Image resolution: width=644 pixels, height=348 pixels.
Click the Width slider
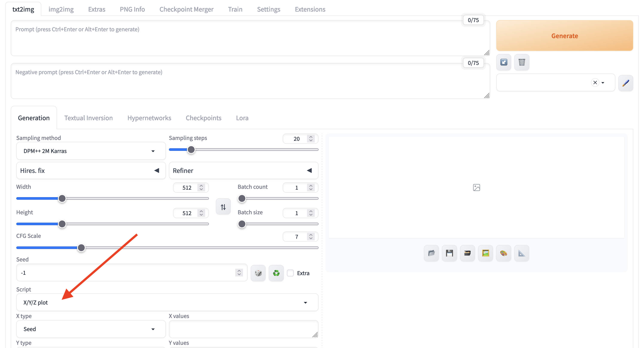point(112,198)
